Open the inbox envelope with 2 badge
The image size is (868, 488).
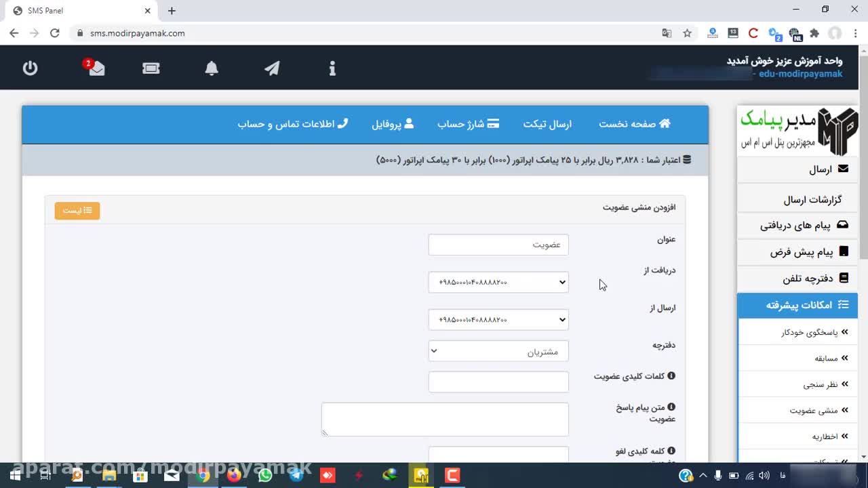[96, 67]
